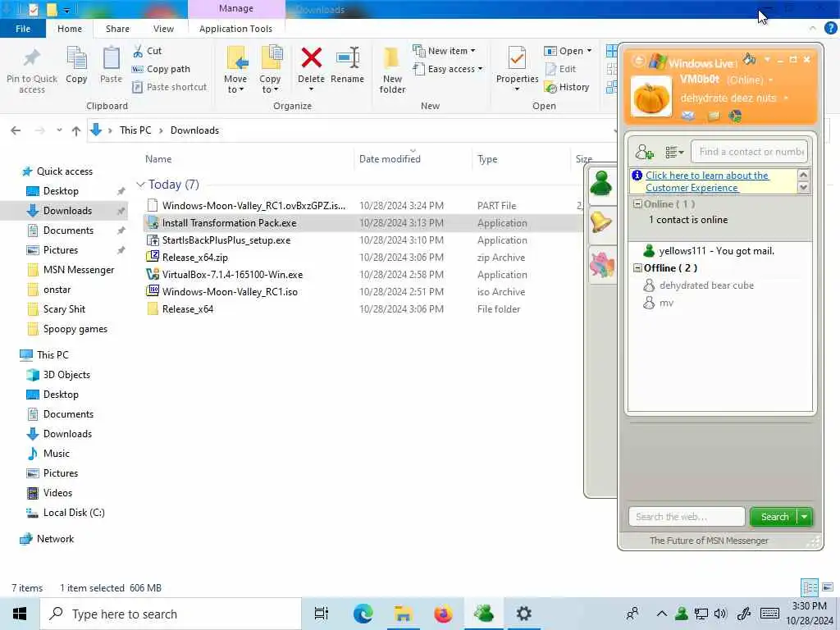Click Paste shortcut in ribbon
Image resolution: width=840 pixels, height=630 pixels.
click(170, 87)
